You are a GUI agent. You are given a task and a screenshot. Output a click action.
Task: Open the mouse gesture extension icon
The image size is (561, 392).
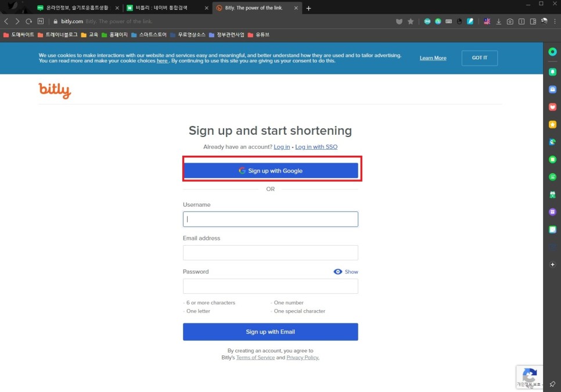(459, 21)
